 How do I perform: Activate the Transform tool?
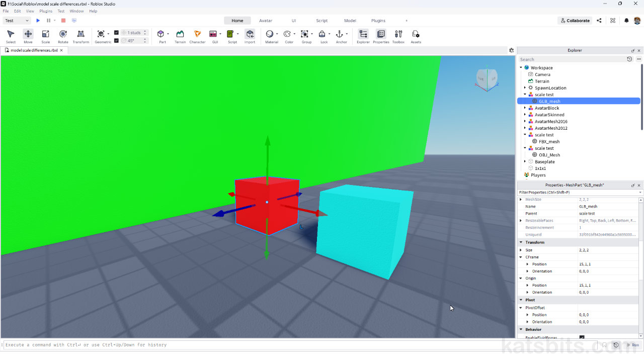pos(80,36)
